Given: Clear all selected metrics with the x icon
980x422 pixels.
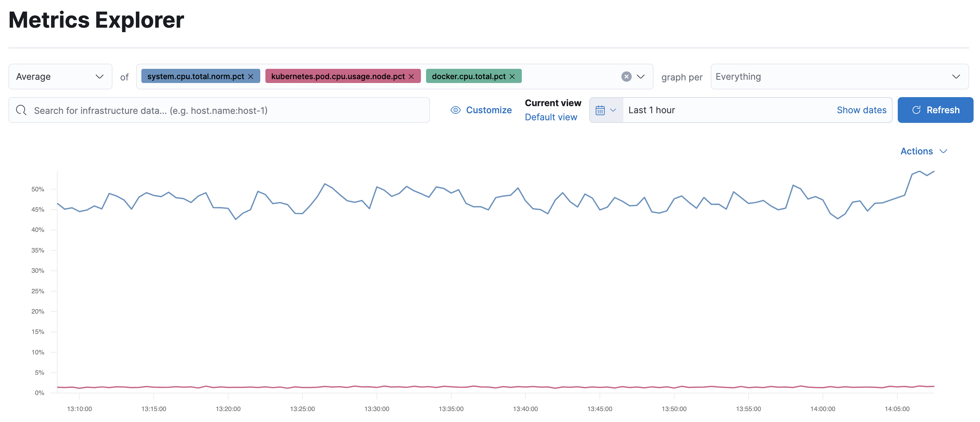Looking at the screenshot, I should 626,77.
